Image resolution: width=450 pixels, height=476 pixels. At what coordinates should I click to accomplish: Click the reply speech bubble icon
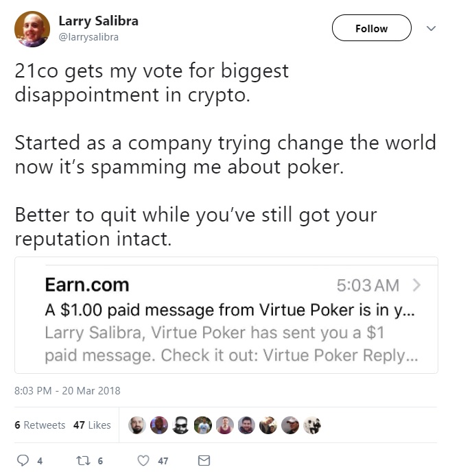click(23, 460)
